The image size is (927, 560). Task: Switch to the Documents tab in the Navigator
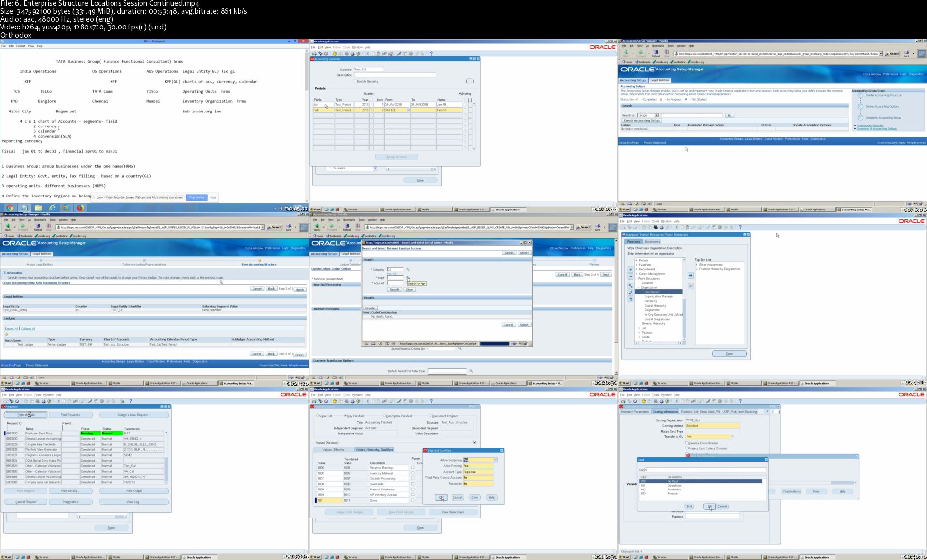[652, 242]
